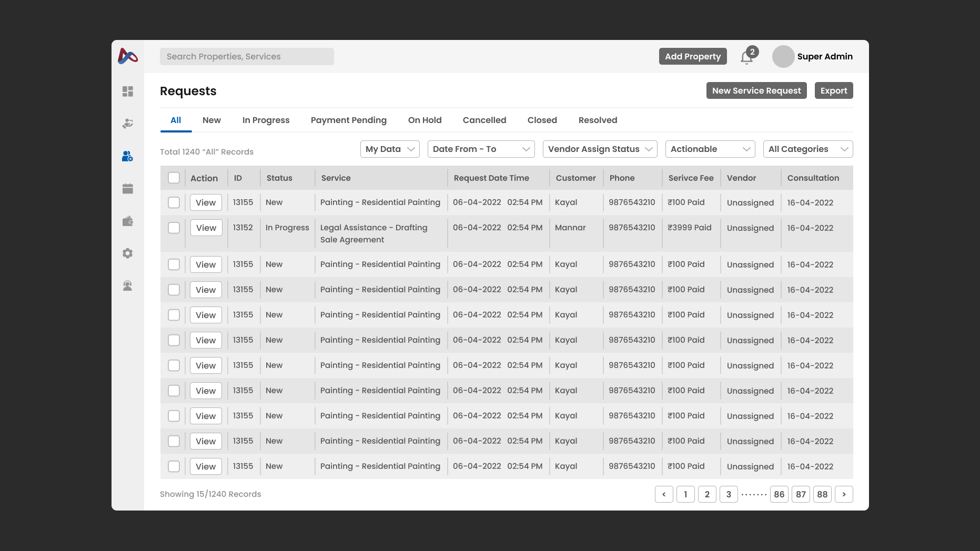
Task: Click the Search Properties, Services field
Action: coord(246,56)
